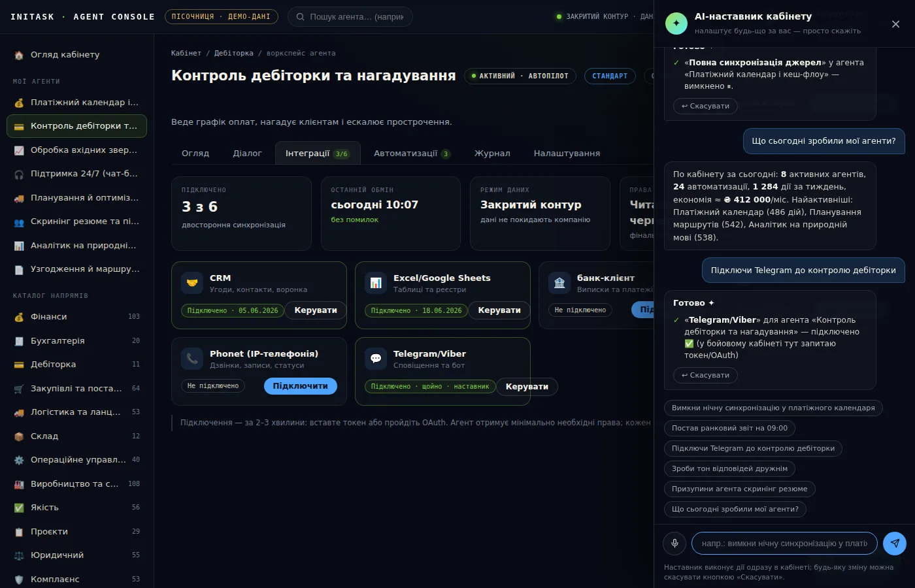This screenshot has width=915, height=588.
Task: Click the СТАНДАРТ plan badge
Action: [x=610, y=76]
